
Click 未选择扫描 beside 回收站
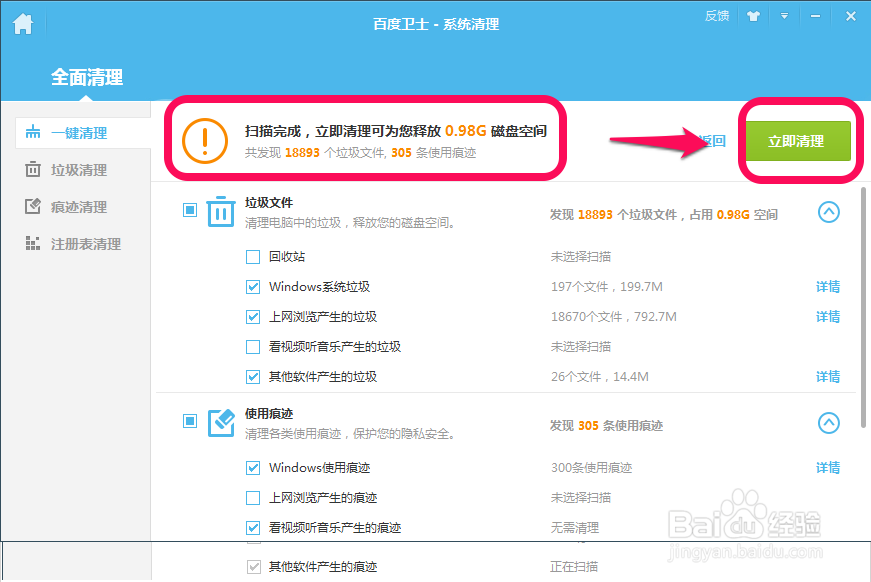point(580,257)
